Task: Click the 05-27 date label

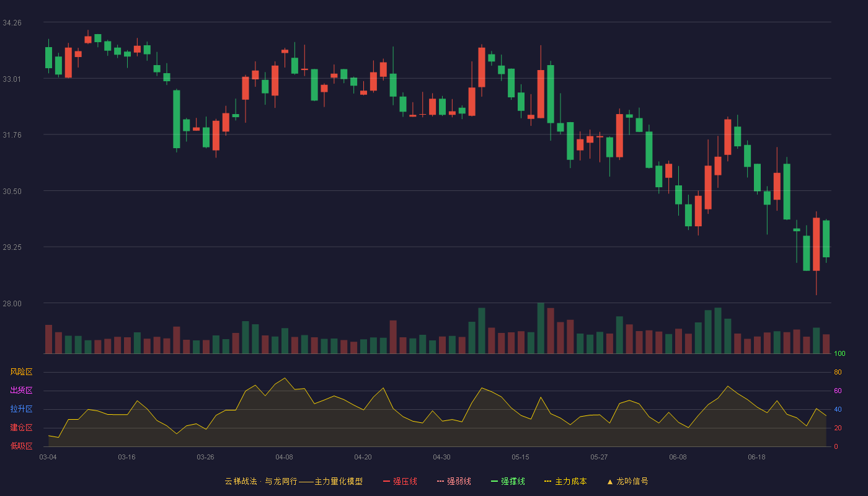Action: [x=599, y=457]
